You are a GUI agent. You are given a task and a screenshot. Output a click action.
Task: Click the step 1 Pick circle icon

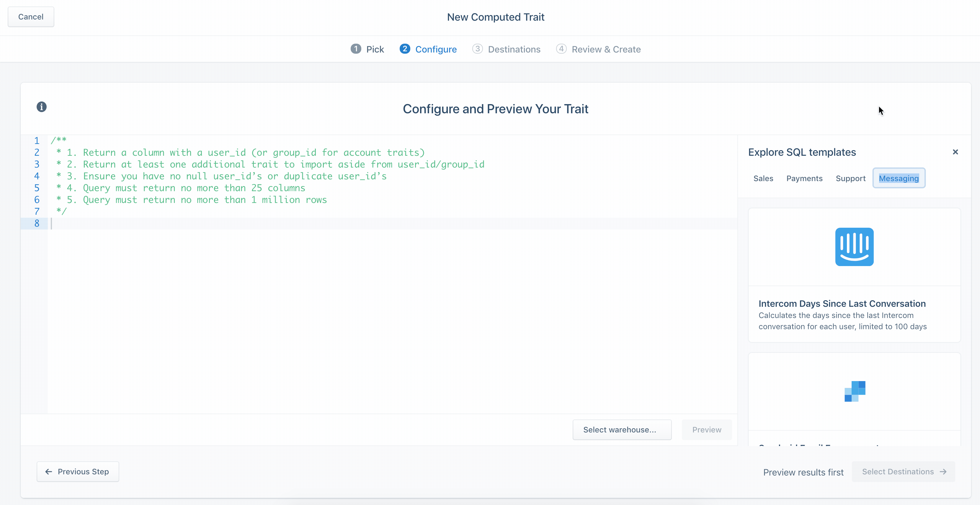click(x=356, y=49)
